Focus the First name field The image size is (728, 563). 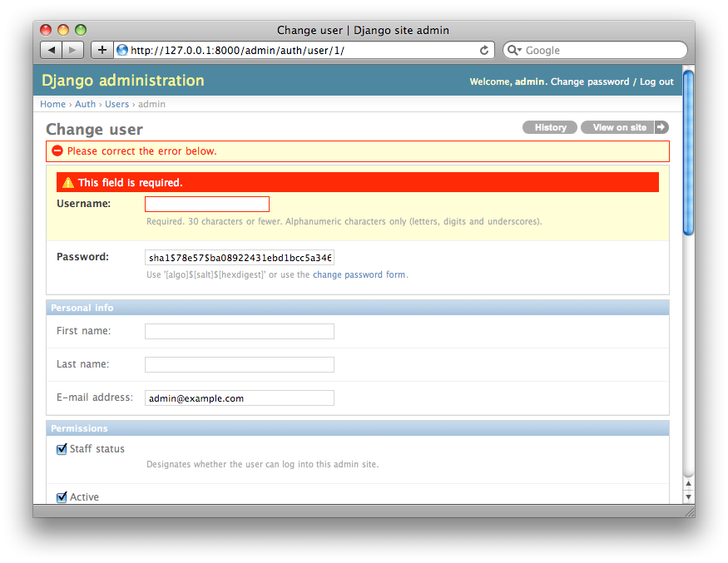(x=240, y=331)
